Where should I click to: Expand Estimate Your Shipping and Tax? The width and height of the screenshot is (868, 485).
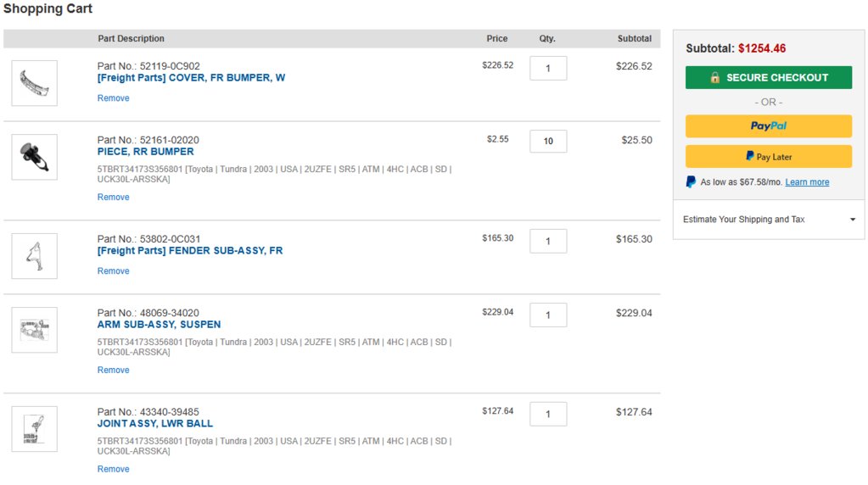click(x=769, y=220)
